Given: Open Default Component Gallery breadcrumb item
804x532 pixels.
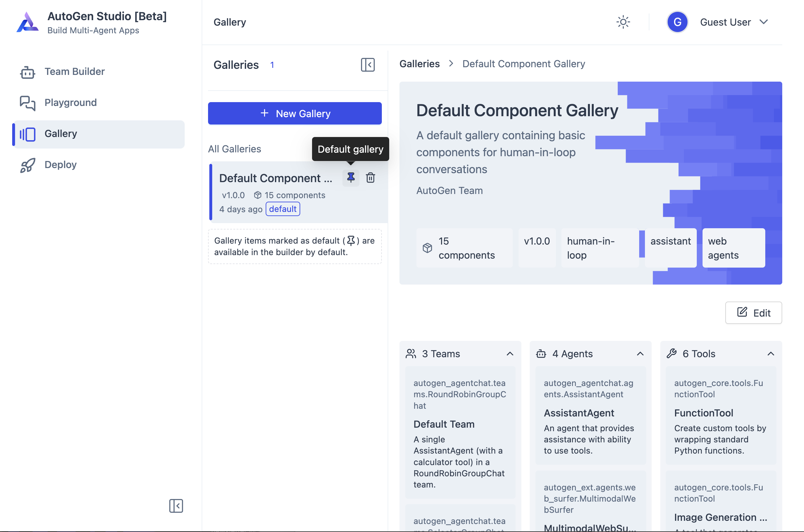Looking at the screenshot, I should pyautogui.click(x=523, y=64).
